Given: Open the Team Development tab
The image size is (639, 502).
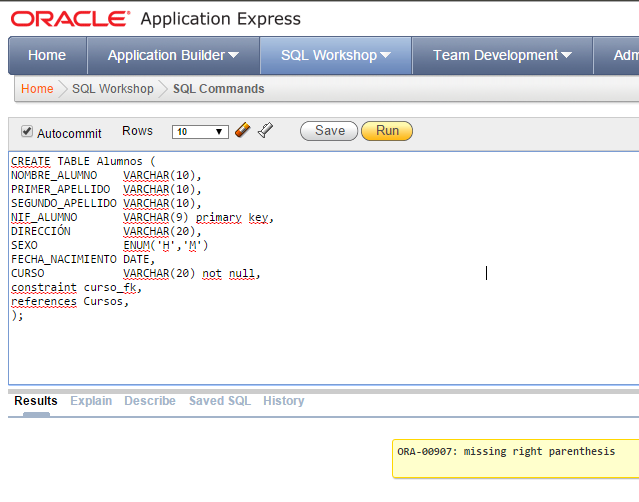Looking at the screenshot, I should pyautogui.click(x=502, y=55).
